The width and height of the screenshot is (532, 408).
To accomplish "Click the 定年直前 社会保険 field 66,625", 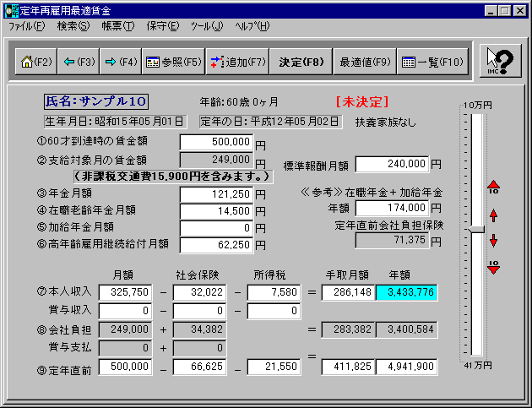I will (x=199, y=367).
